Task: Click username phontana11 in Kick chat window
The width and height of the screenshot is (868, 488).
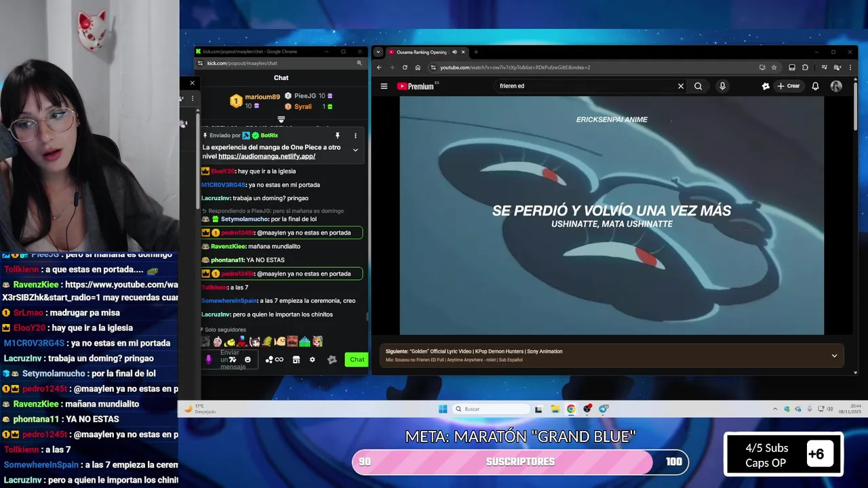Action: click(x=227, y=260)
